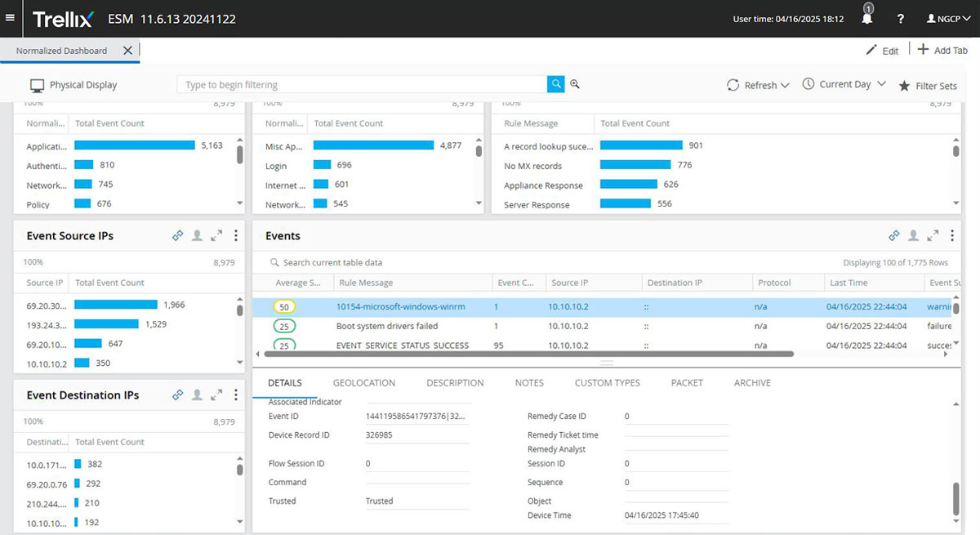Switch to the PACKET tab

coord(687,382)
